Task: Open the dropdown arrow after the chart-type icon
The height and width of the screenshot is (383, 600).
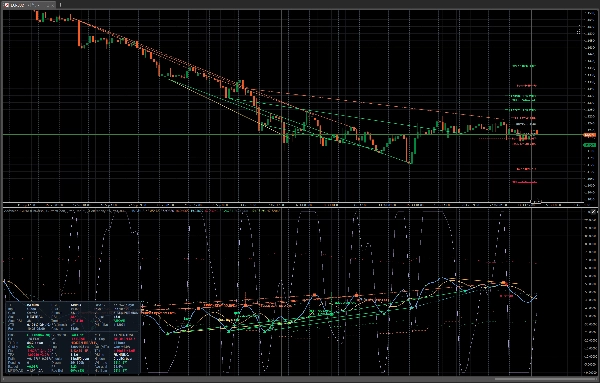Action: [x=39, y=5]
